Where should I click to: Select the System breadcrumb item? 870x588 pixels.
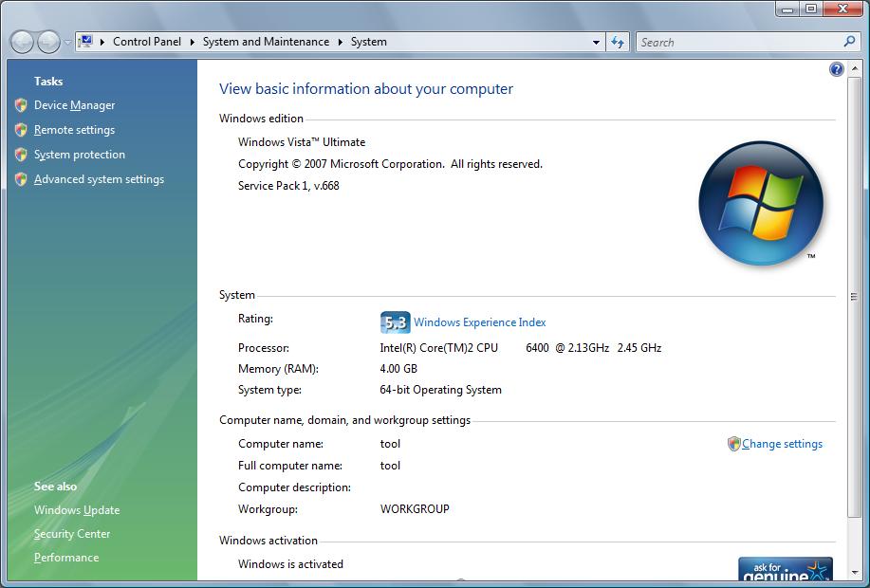click(368, 42)
